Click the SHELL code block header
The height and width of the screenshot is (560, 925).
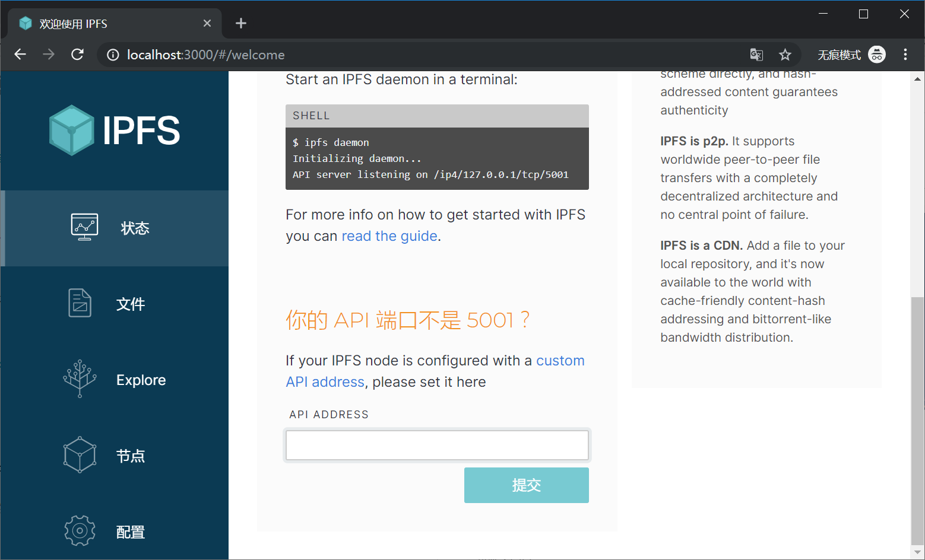point(437,116)
